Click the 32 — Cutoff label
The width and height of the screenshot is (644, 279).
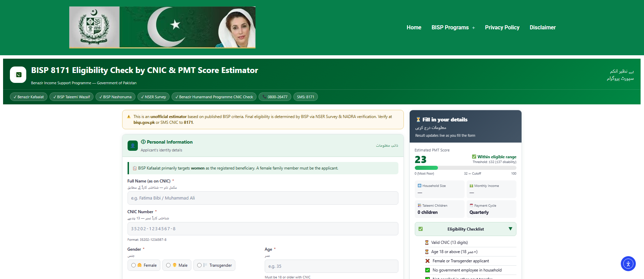[x=472, y=174]
